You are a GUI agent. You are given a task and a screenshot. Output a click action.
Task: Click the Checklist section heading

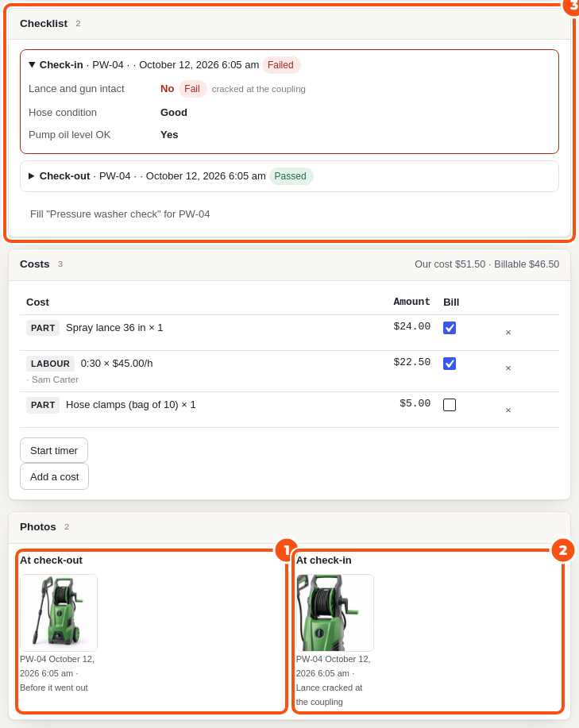pos(44,24)
